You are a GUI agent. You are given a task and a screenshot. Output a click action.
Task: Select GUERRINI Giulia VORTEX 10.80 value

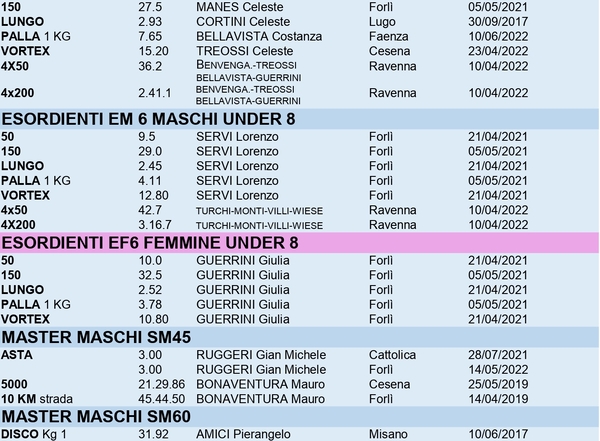tap(153, 319)
